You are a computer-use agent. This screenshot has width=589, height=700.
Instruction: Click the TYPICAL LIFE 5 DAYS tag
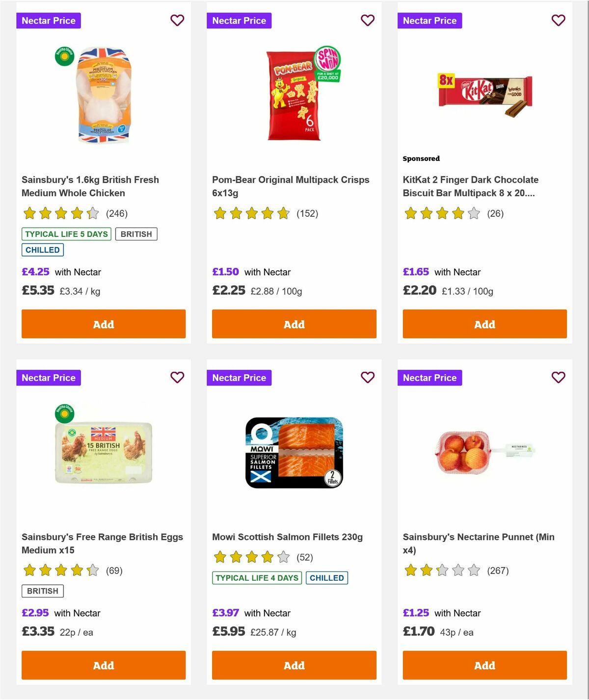pos(66,234)
